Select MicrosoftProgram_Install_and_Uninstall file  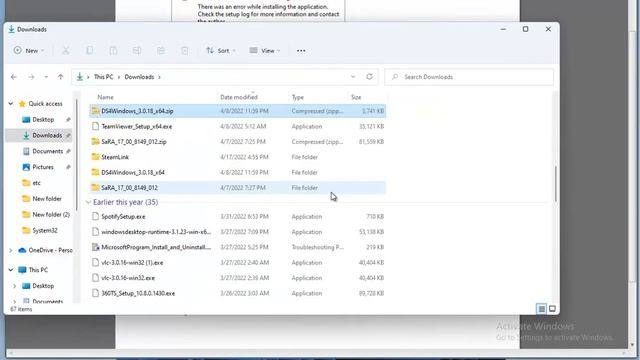[x=238, y=247]
